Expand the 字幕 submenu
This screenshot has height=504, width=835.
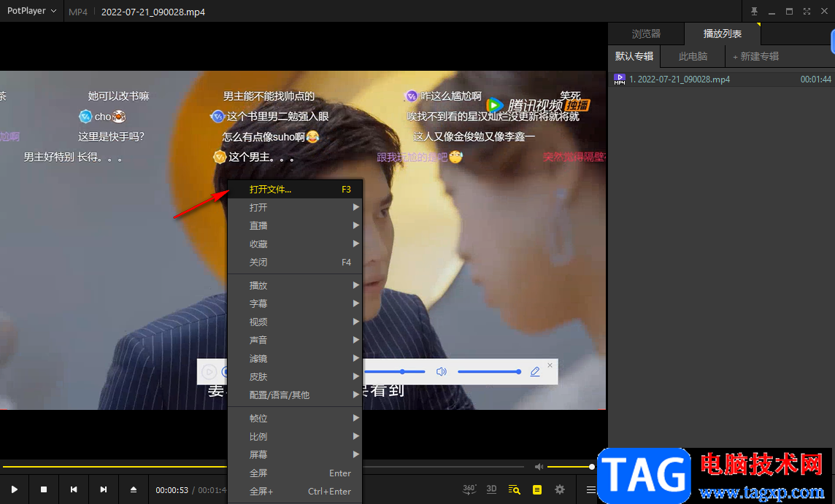295,303
